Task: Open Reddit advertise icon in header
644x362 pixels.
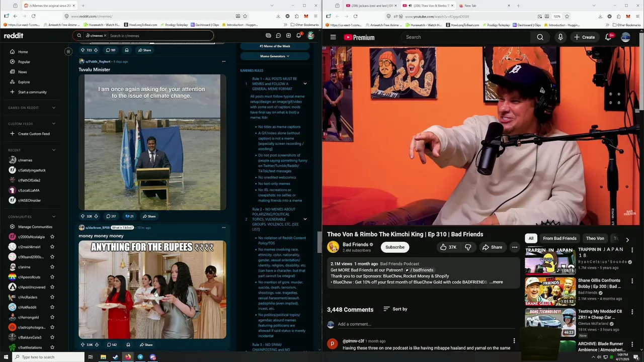Action: point(268,36)
